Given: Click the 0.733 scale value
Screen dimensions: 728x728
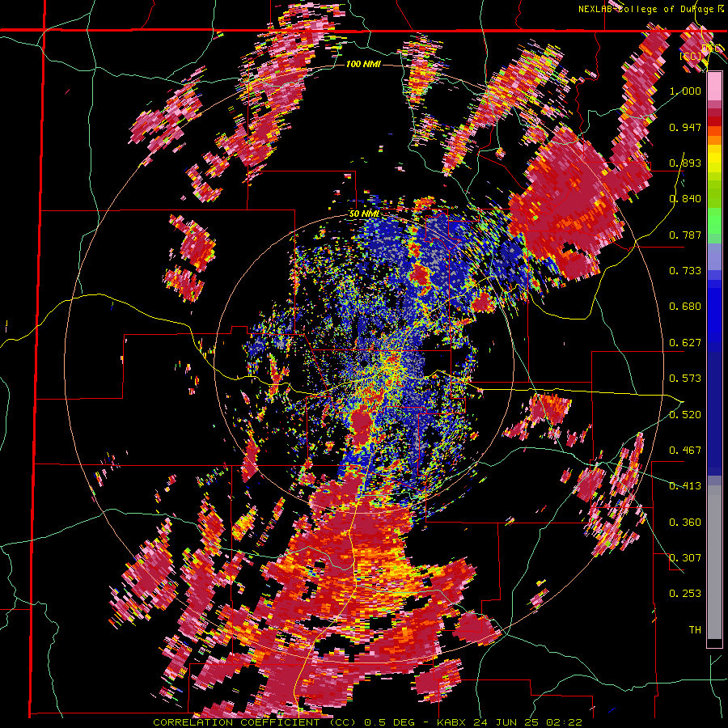Looking at the screenshot, I should point(685,271).
